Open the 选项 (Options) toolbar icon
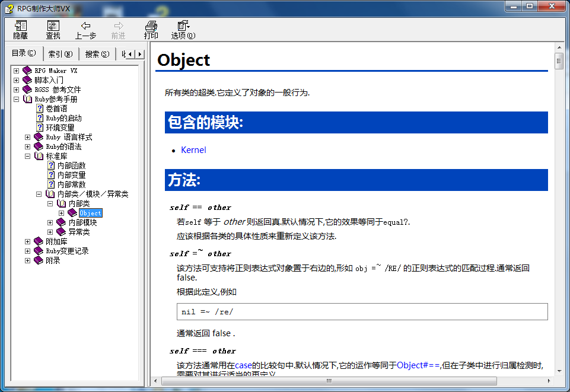Viewport: 570px width, 392px height. [x=183, y=26]
